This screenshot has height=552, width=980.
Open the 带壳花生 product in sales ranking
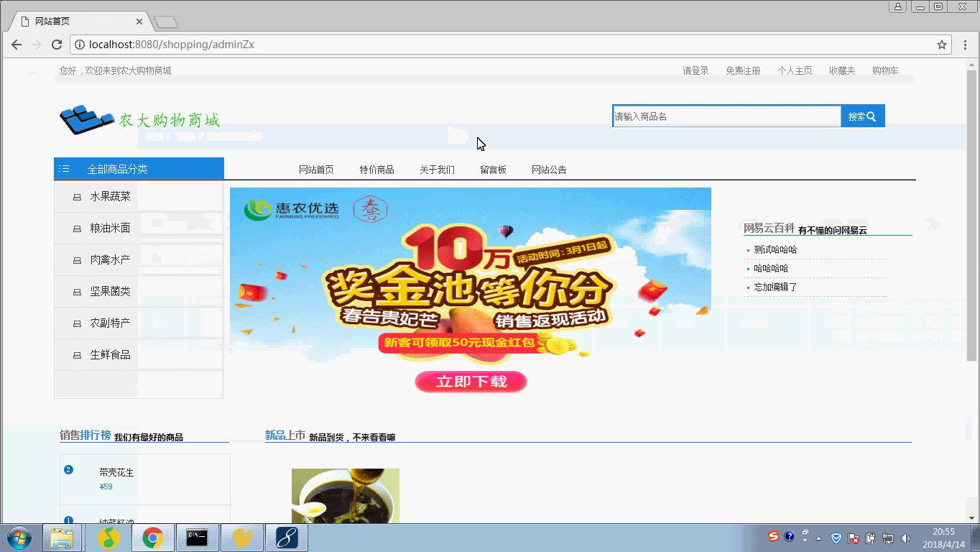116,472
